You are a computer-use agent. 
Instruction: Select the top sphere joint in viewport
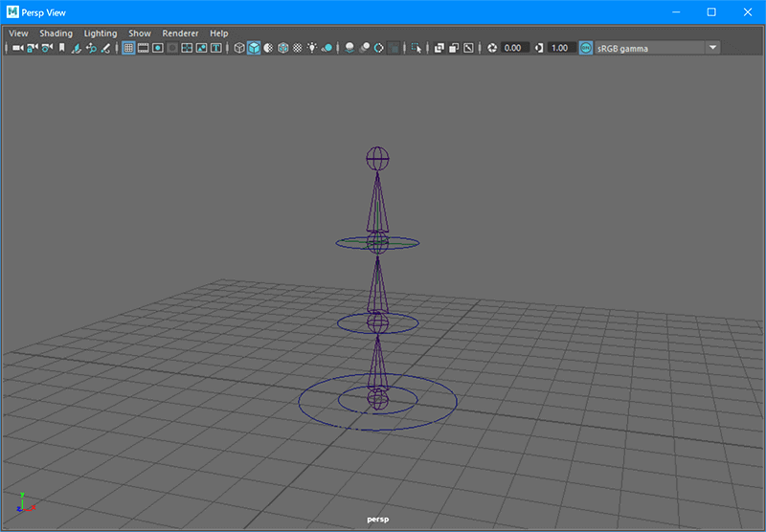[377, 159]
